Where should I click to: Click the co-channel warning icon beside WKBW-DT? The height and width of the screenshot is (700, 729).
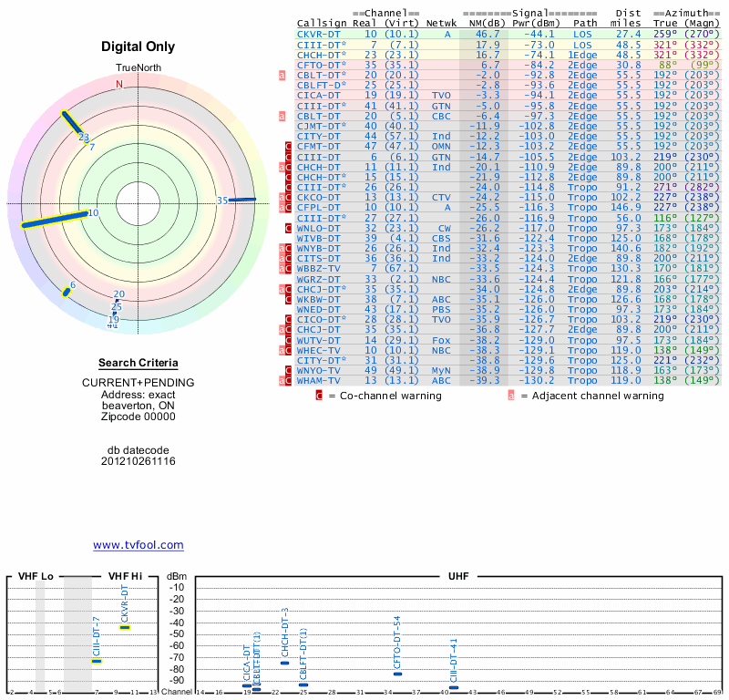tap(289, 299)
